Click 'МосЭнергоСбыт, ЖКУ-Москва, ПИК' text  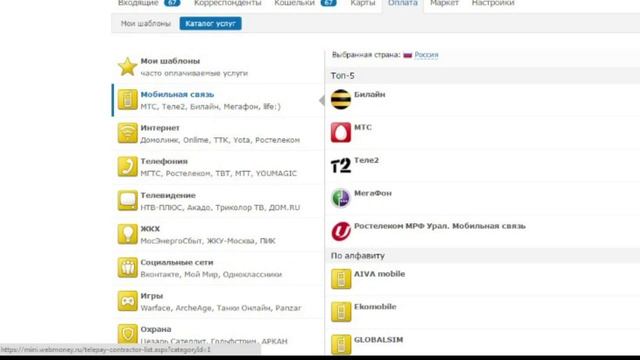(208, 241)
